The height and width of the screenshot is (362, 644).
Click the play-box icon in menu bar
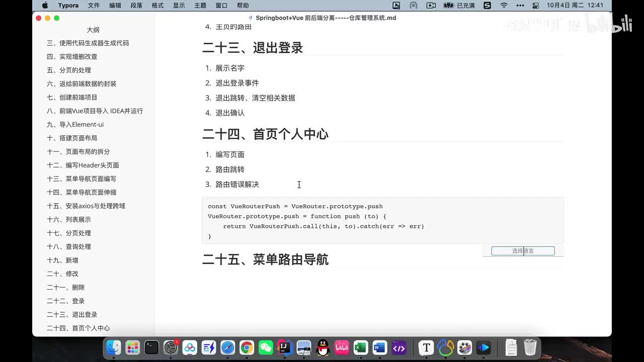tap(396, 6)
